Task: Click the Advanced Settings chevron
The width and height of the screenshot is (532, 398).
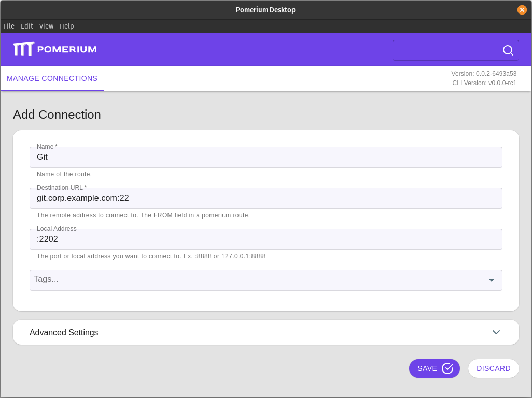Action: [496, 332]
